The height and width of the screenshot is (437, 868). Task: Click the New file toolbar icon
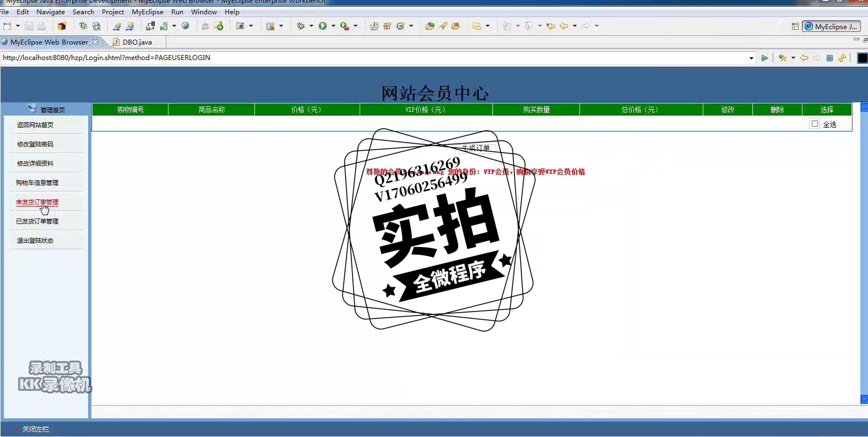(7, 26)
